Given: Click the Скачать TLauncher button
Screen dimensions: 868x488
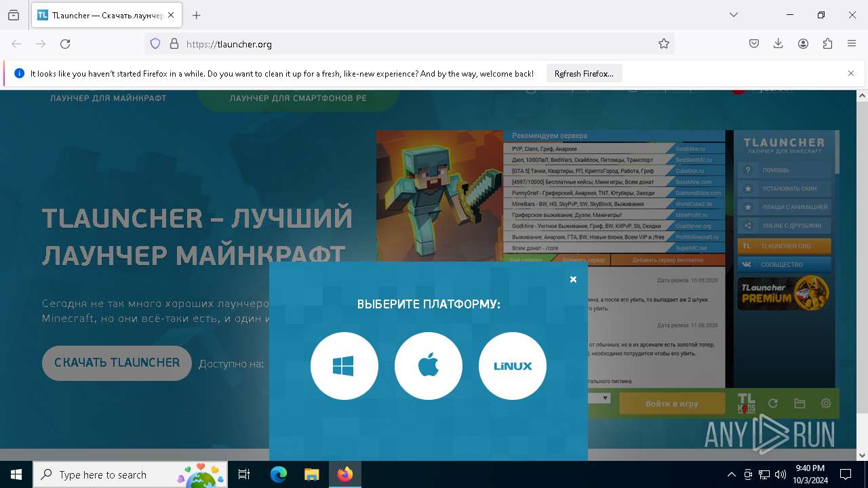Looking at the screenshot, I should point(117,363).
